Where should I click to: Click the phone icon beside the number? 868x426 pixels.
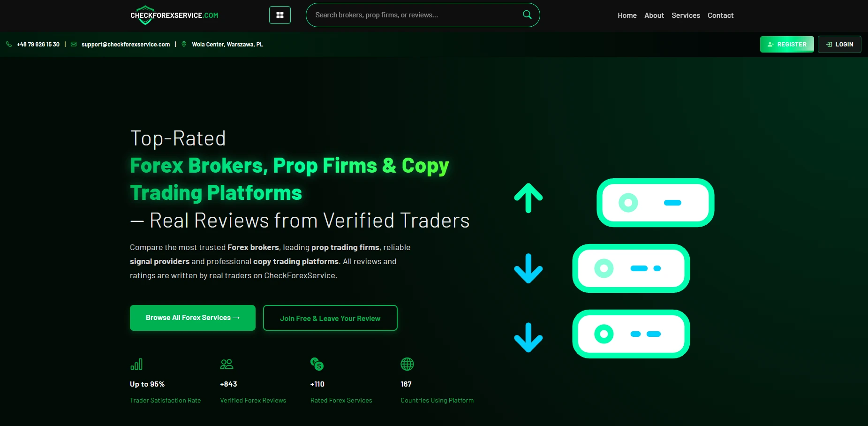click(9, 44)
